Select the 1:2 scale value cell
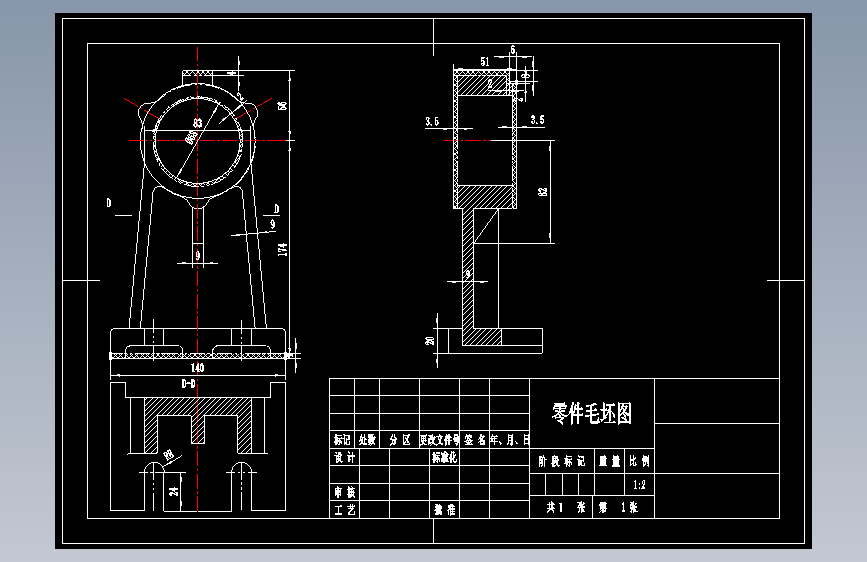Image resolution: width=867 pixels, height=562 pixels. (x=639, y=485)
